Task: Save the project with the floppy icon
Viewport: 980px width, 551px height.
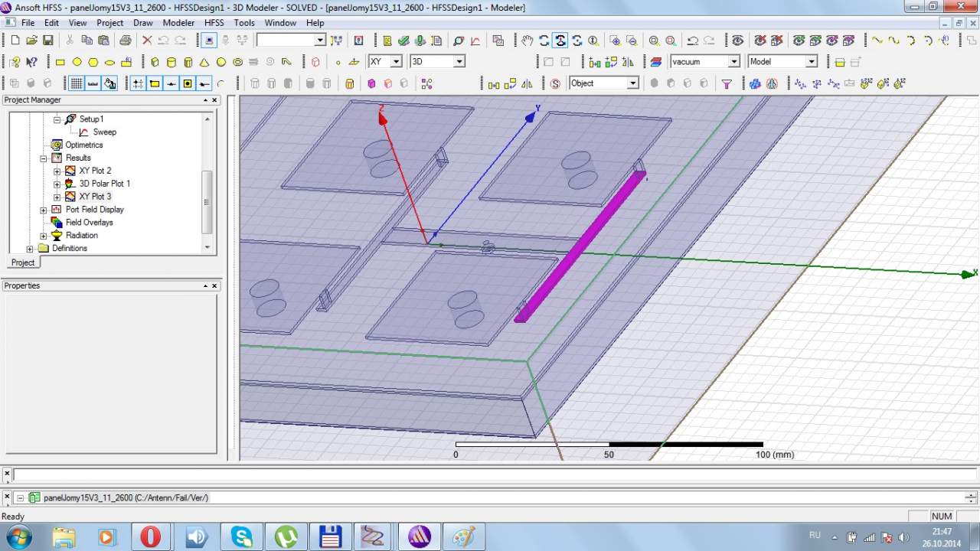Action: [47, 41]
